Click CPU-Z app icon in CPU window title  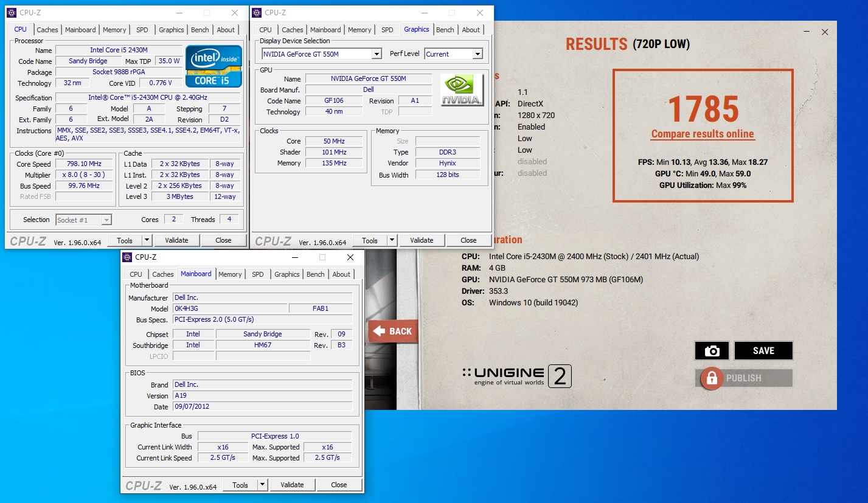(x=12, y=13)
